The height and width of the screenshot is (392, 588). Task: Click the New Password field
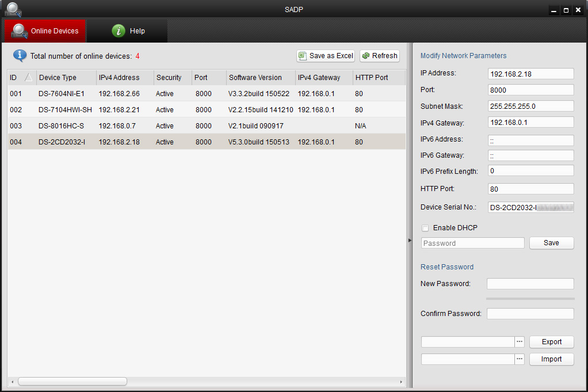click(x=530, y=284)
